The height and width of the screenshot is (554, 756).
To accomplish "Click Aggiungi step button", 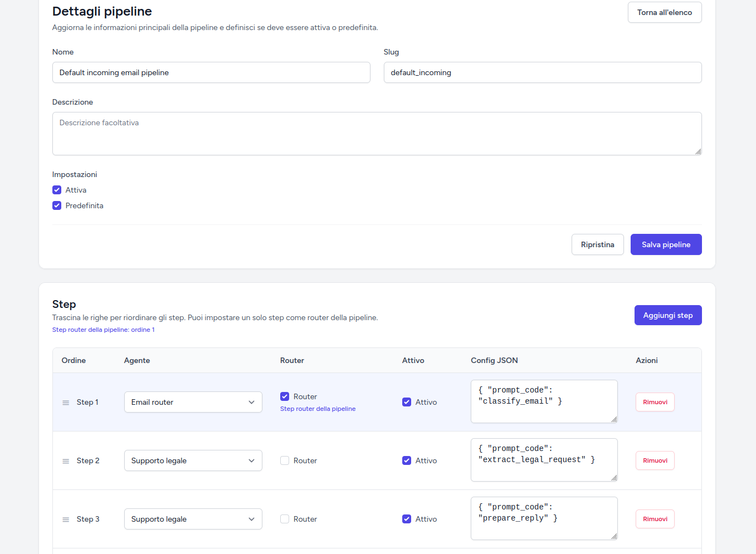I will tap(667, 315).
